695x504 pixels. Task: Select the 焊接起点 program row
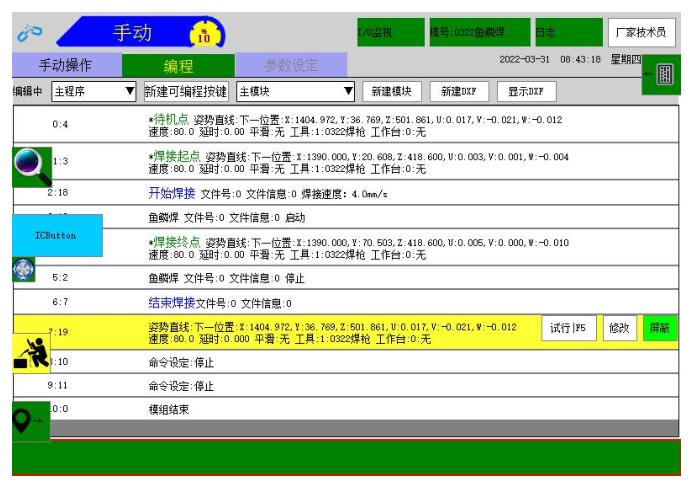tap(346, 162)
